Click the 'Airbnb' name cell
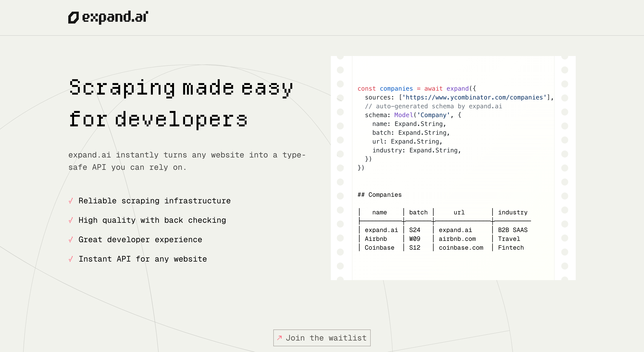 (376, 239)
